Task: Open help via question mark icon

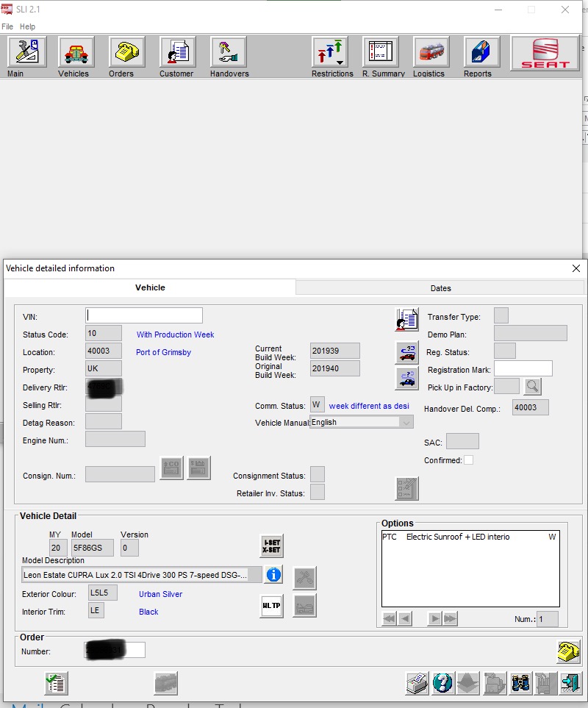Action: [442, 683]
